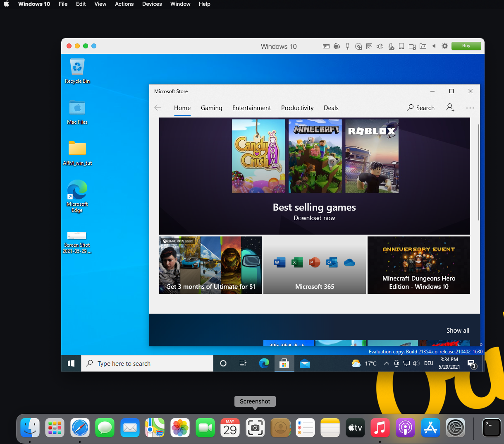Screen dimensions: 504x444
Task: Open Microsoft Edge from the Windows taskbar
Action: 264,363
